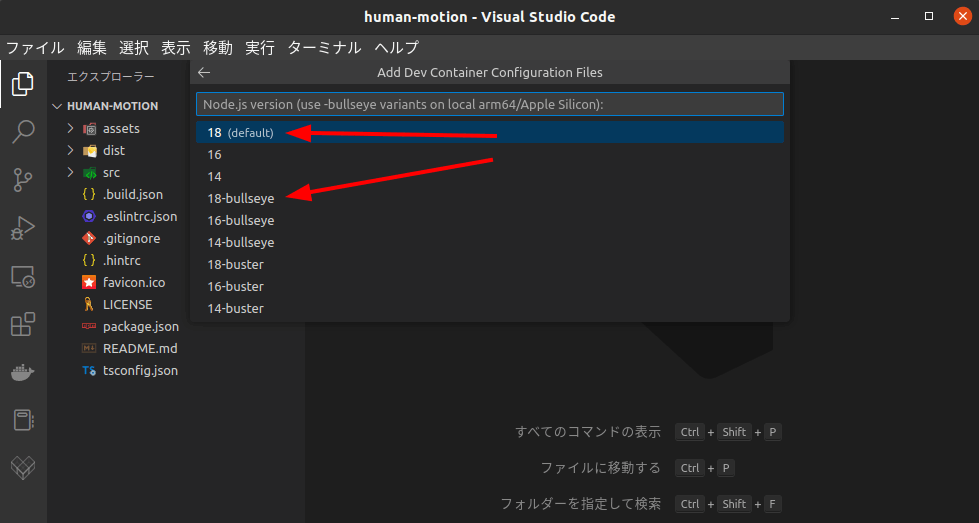This screenshot has height=523, width=979.
Task: Open package.json file name in explorer
Action: click(140, 326)
